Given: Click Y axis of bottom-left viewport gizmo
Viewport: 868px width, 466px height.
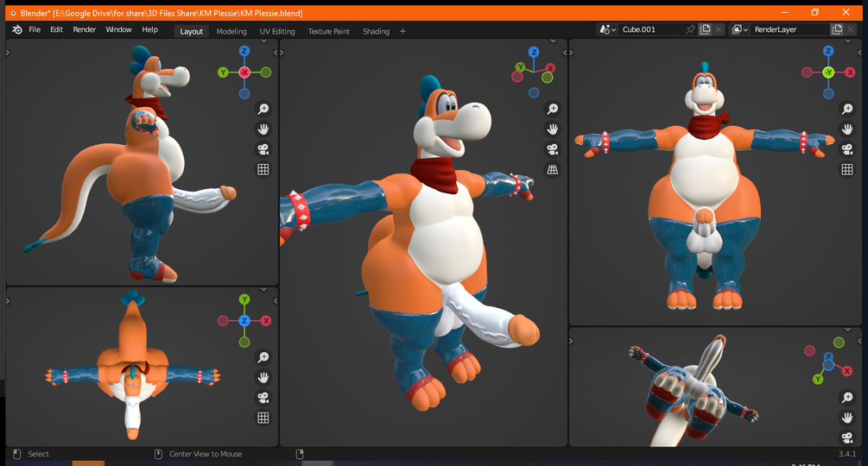Looking at the screenshot, I should pos(244,299).
